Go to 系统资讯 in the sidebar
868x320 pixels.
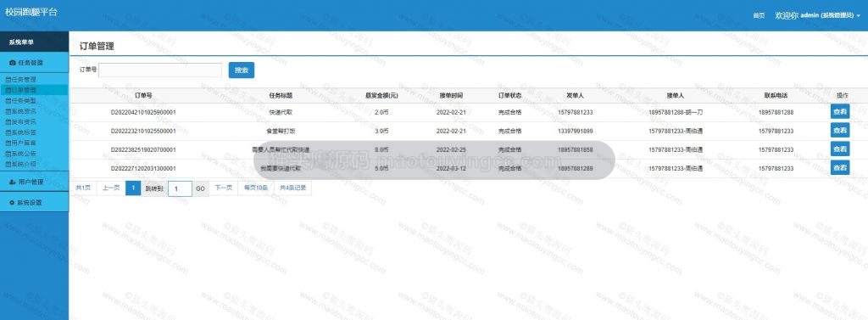pos(20,111)
